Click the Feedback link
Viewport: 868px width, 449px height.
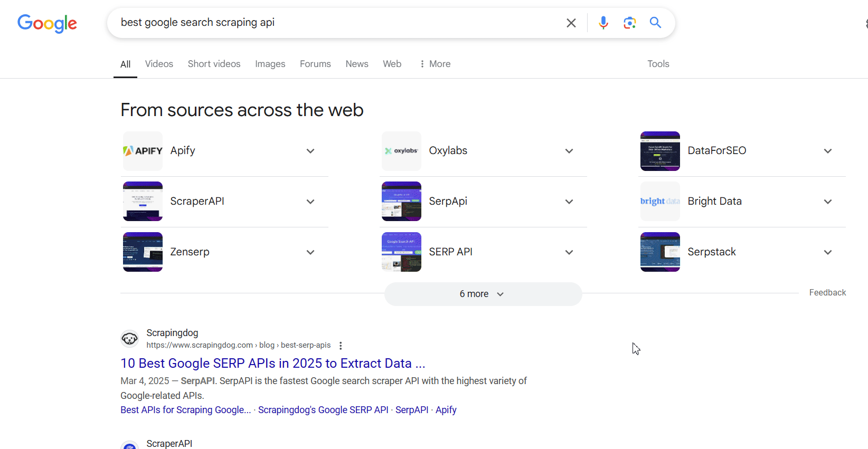click(827, 292)
